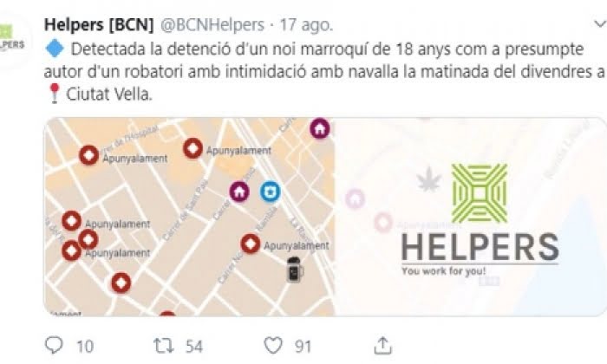
Task: Click the faded cannabis leaf marker
Action: (429, 179)
